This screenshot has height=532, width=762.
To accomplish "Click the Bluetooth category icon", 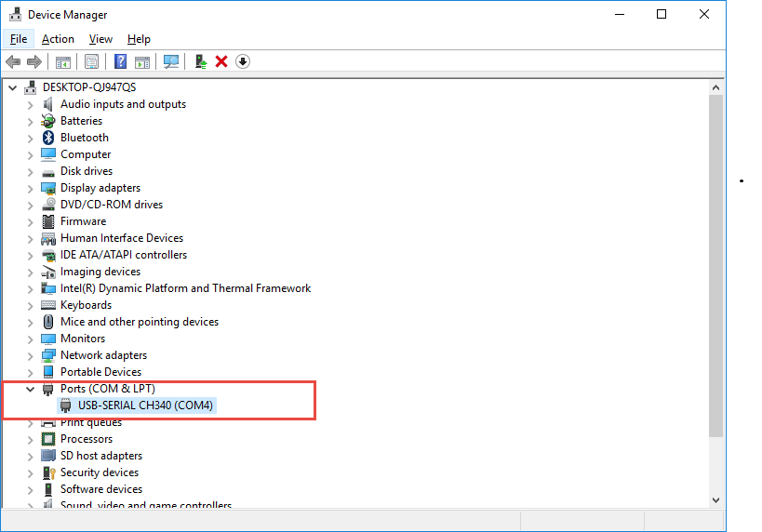I will [48, 138].
